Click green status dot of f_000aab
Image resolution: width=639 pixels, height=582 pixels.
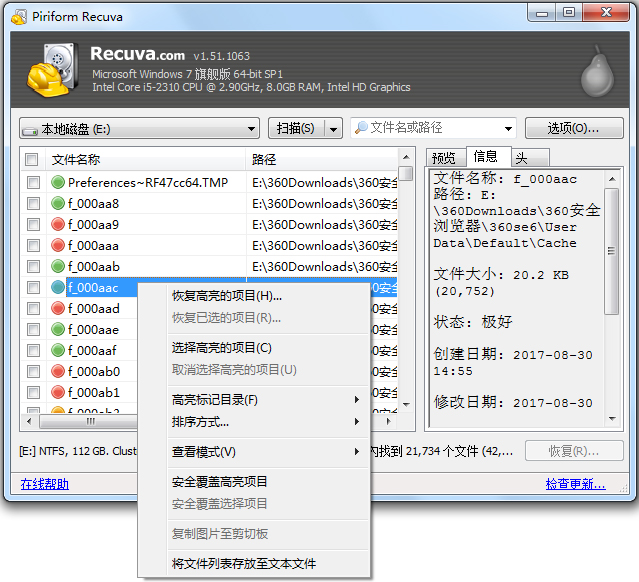pos(58,266)
